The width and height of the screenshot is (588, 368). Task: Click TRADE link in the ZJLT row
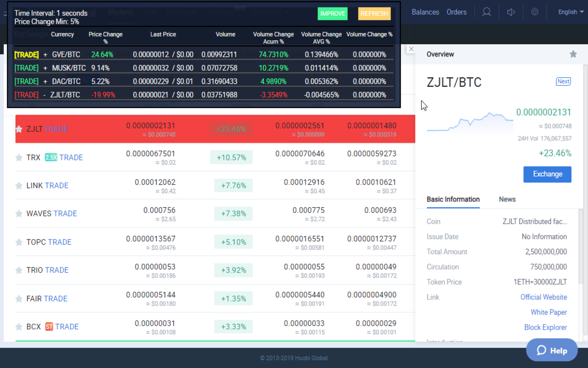(57, 129)
